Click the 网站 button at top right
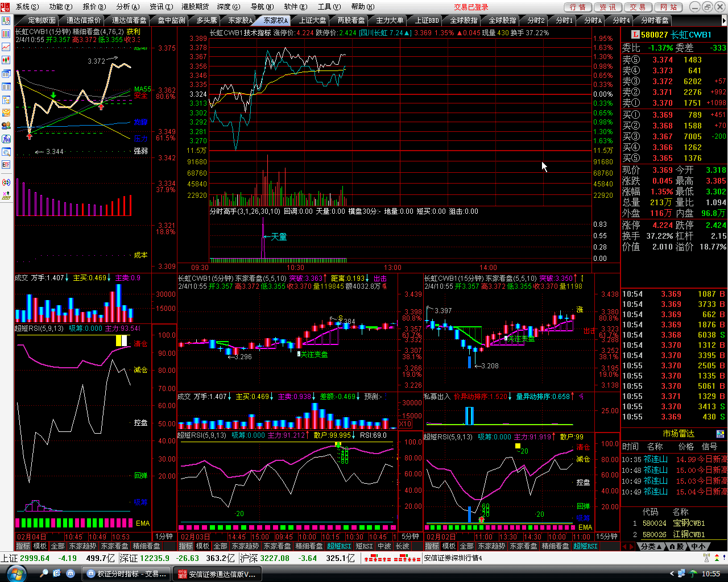Image resolution: width=728 pixels, height=582 pixels. [669, 7]
